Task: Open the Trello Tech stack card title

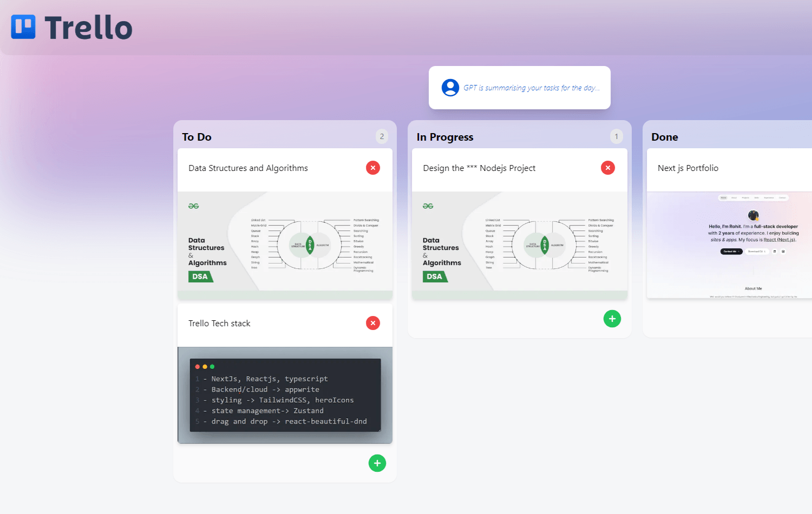Action: point(219,324)
